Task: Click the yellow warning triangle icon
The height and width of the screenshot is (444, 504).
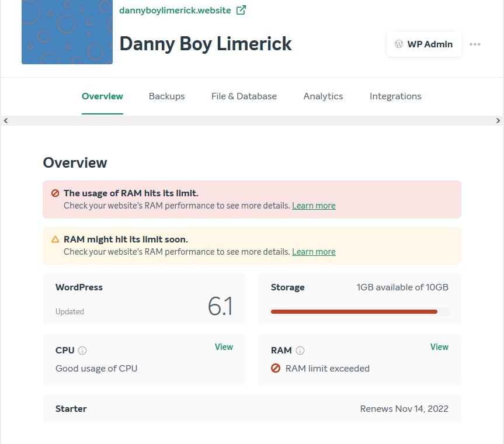Action: 55,240
